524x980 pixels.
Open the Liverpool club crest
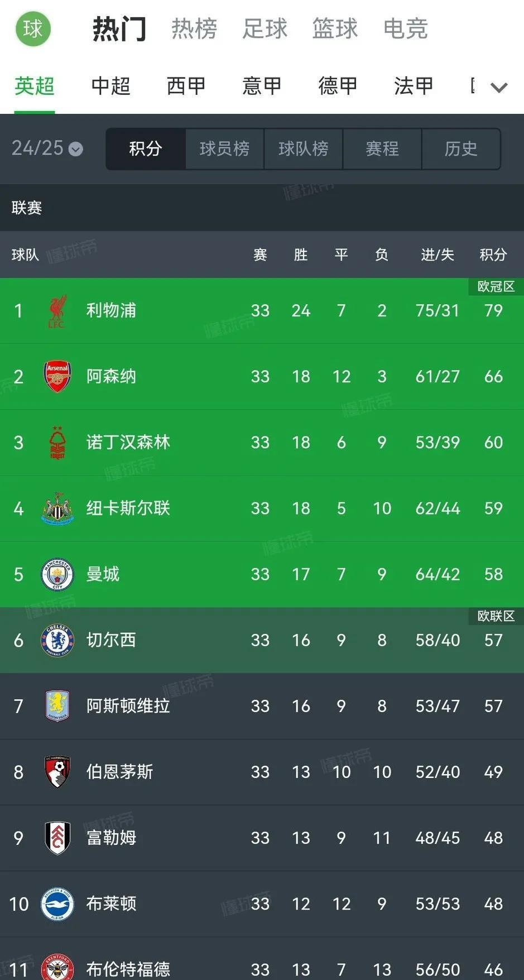pyautogui.click(x=57, y=311)
